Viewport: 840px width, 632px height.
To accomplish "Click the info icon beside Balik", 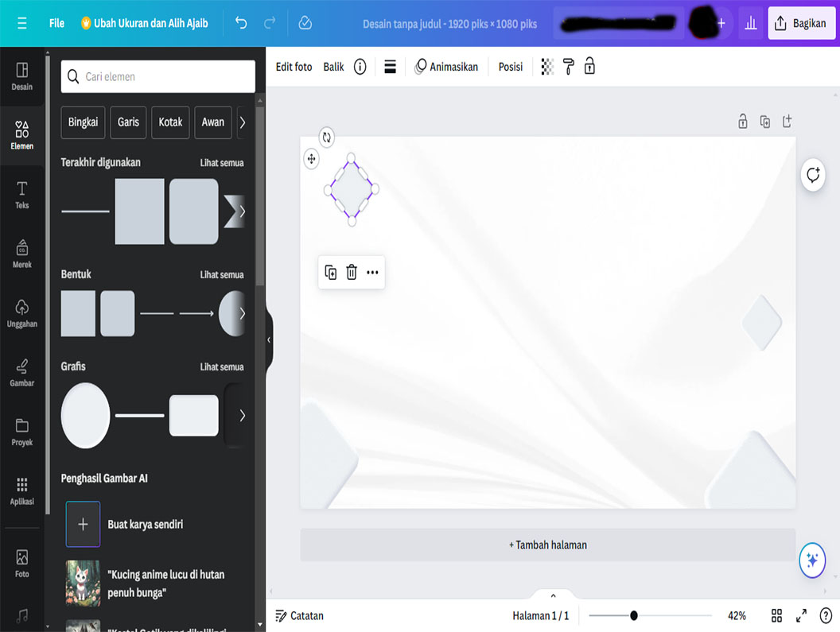I will 360,67.
